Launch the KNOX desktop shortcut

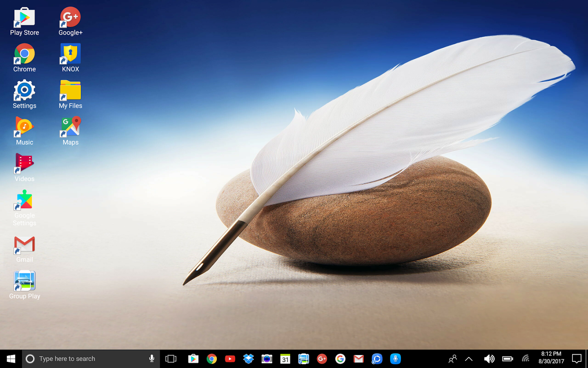click(x=70, y=58)
